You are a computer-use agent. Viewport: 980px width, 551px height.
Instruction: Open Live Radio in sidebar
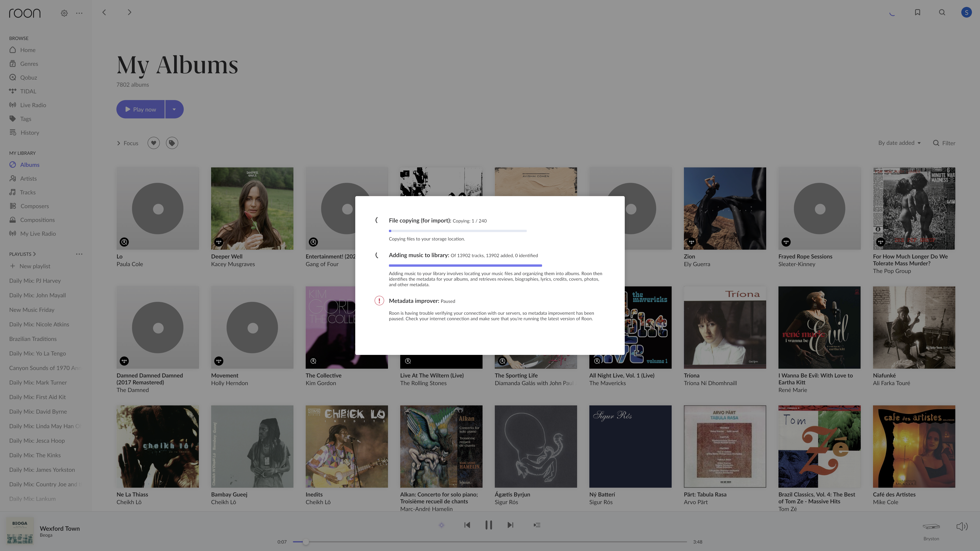28,105
